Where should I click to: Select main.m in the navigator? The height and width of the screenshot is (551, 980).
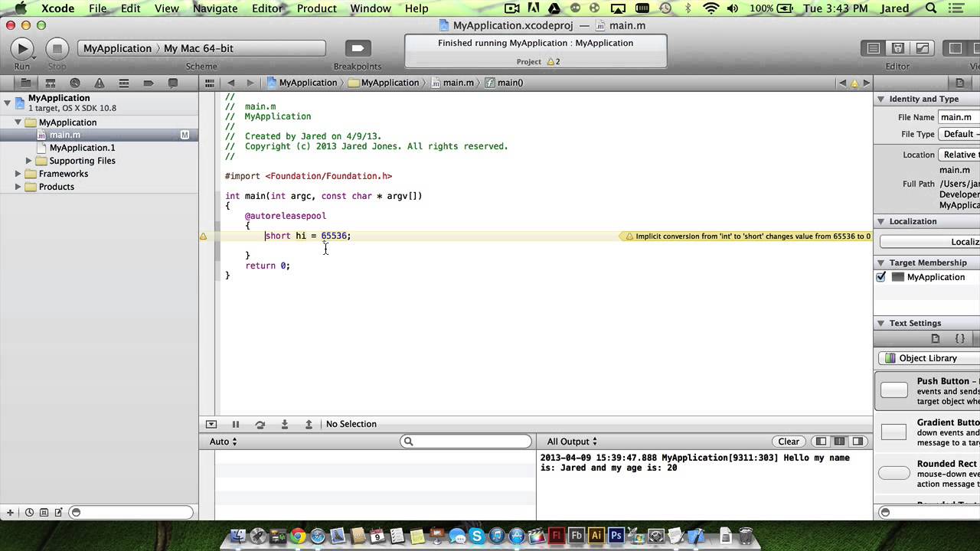click(100, 135)
